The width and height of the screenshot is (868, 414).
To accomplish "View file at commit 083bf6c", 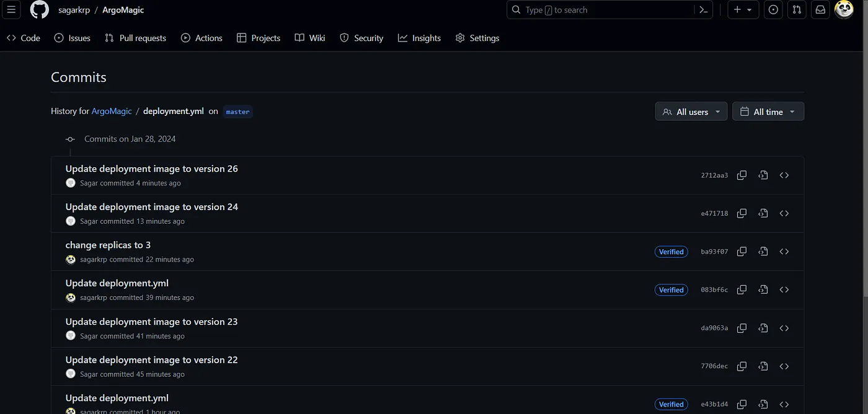I will [x=763, y=289].
